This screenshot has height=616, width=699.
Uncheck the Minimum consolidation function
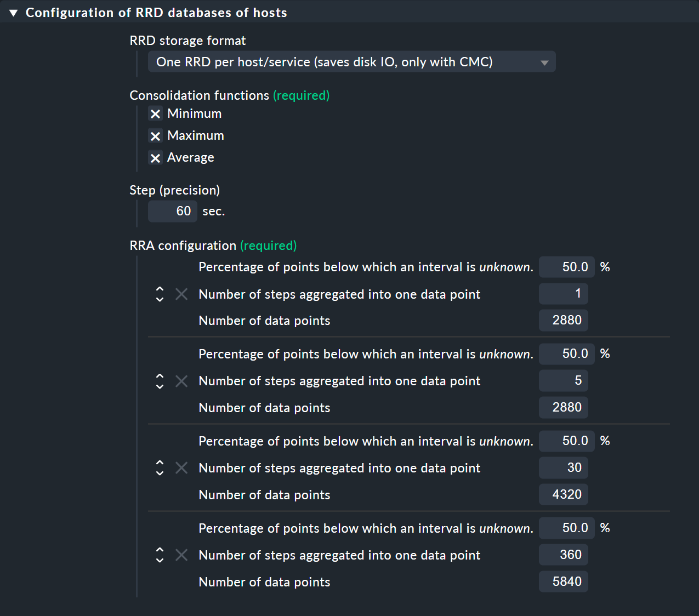(x=155, y=113)
